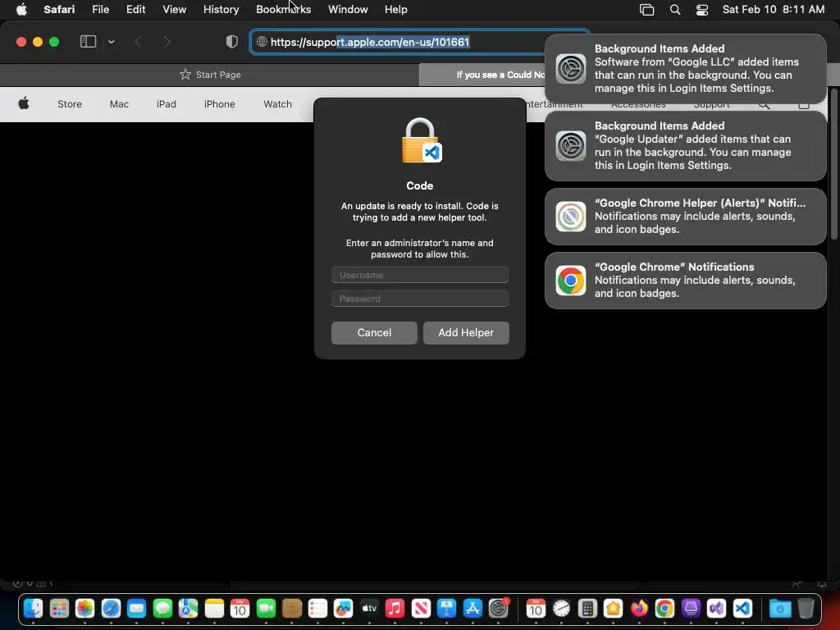This screenshot has width=840, height=630.
Task: Open Messages from the Dock
Action: (162, 609)
